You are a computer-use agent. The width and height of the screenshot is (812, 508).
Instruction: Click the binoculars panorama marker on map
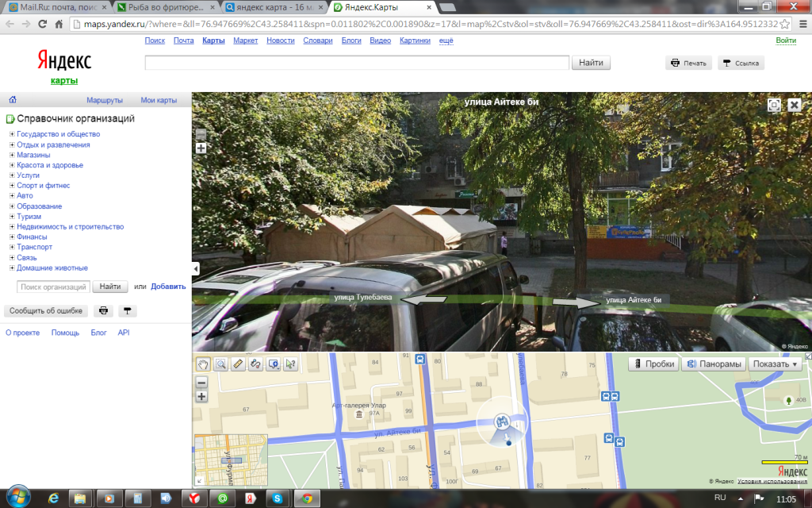click(501, 421)
